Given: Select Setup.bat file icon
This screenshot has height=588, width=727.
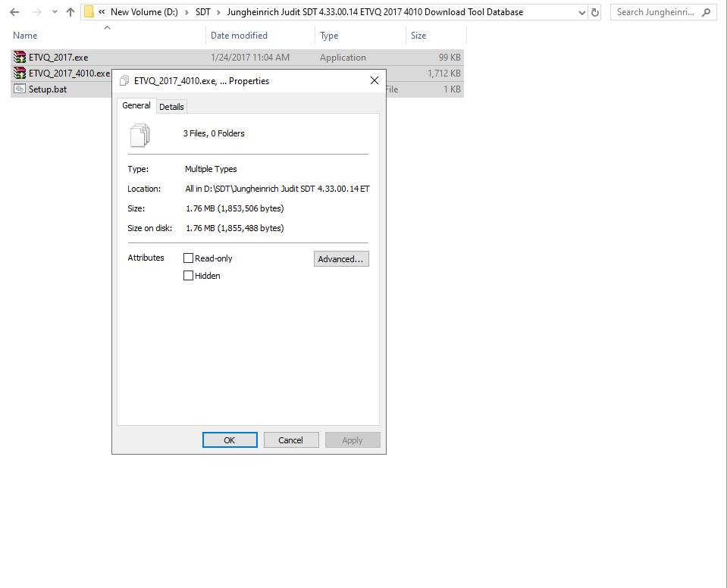Looking at the screenshot, I should coord(20,89).
